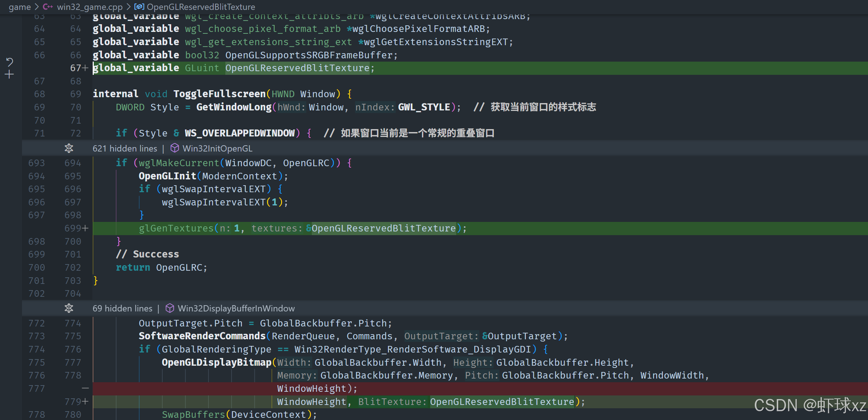Expand the 621 hidden lines region
The width and height of the screenshot is (868, 420).
(x=69, y=148)
